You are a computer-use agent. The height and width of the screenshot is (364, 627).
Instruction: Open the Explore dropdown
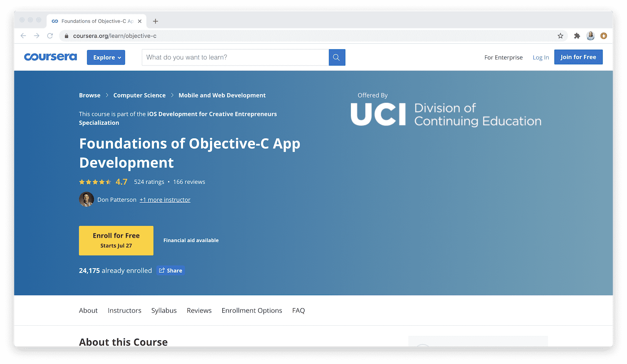[x=106, y=57]
